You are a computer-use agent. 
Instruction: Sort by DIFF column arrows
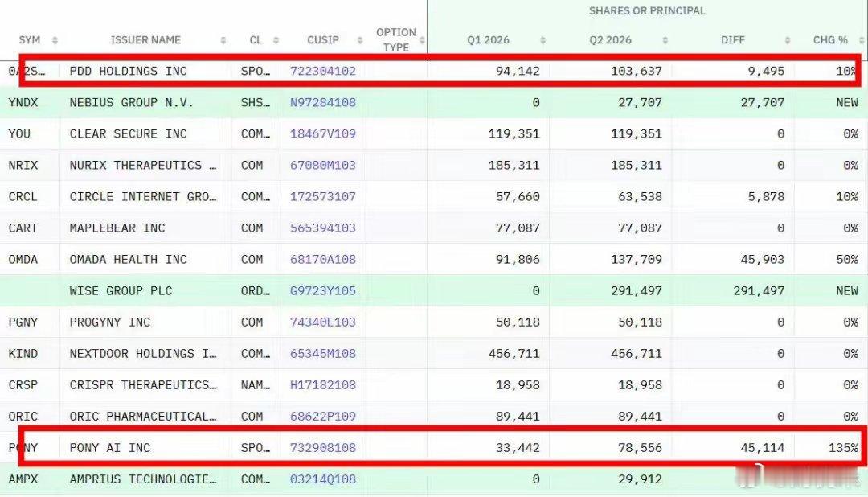click(x=788, y=40)
